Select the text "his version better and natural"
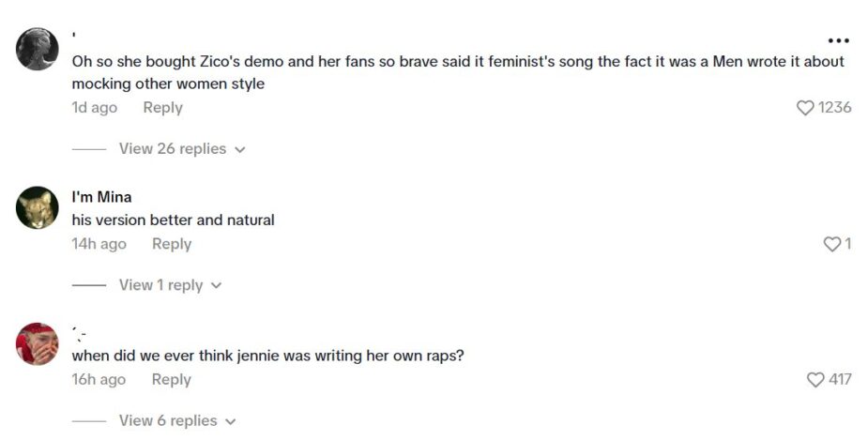The width and height of the screenshot is (868, 440). (174, 220)
